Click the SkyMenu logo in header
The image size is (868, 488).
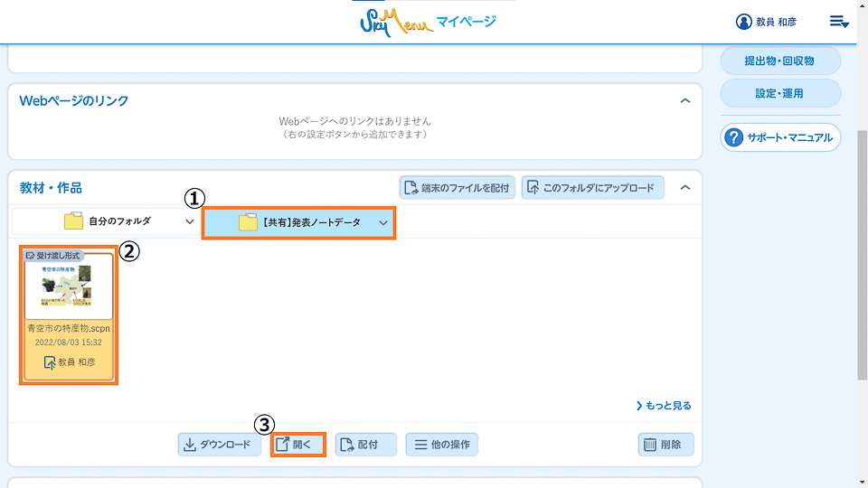(390, 22)
